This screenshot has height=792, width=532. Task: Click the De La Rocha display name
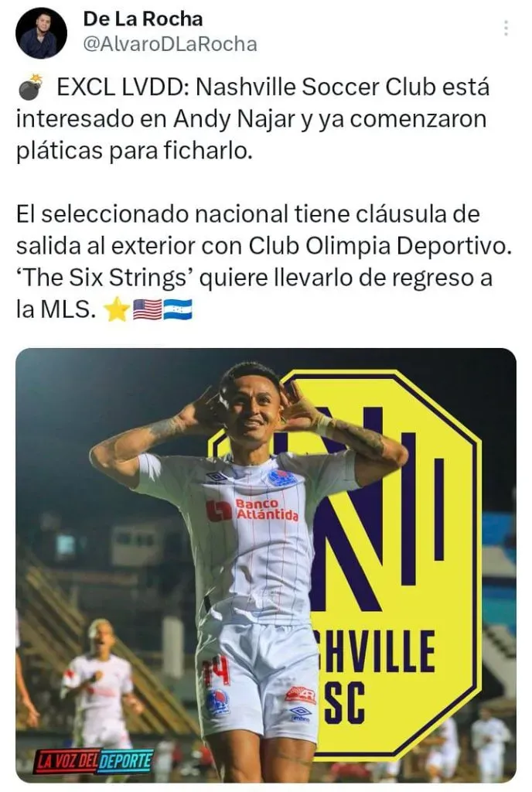(x=143, y=19)
